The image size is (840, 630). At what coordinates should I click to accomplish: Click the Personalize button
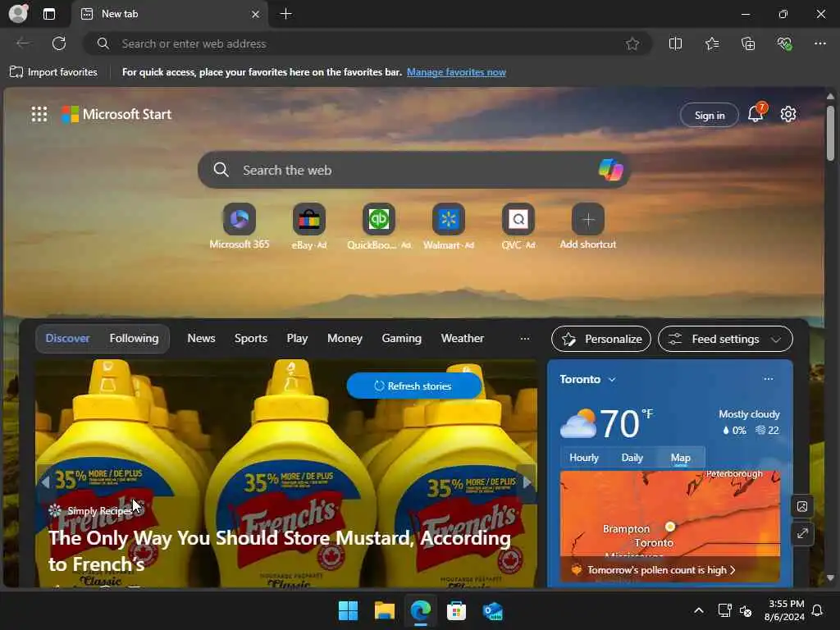(x=601, y=339)
